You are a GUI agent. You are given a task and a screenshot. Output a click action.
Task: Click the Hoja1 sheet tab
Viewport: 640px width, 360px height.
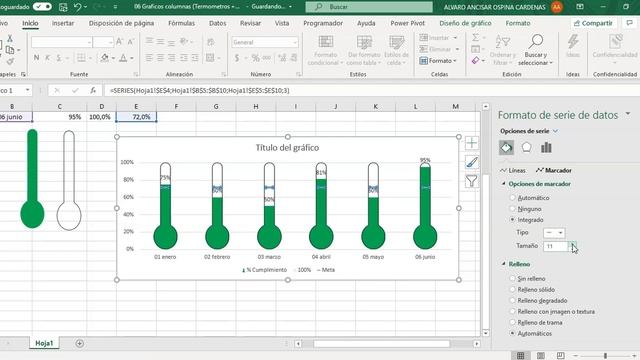[x=44, y=343]
